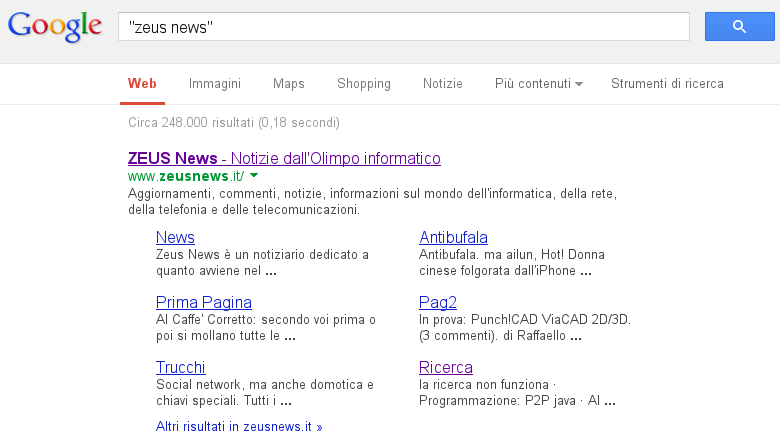Click the snippet "In prova: Punch!CAD ViaCAD 2D/3D."

point(525,327)
